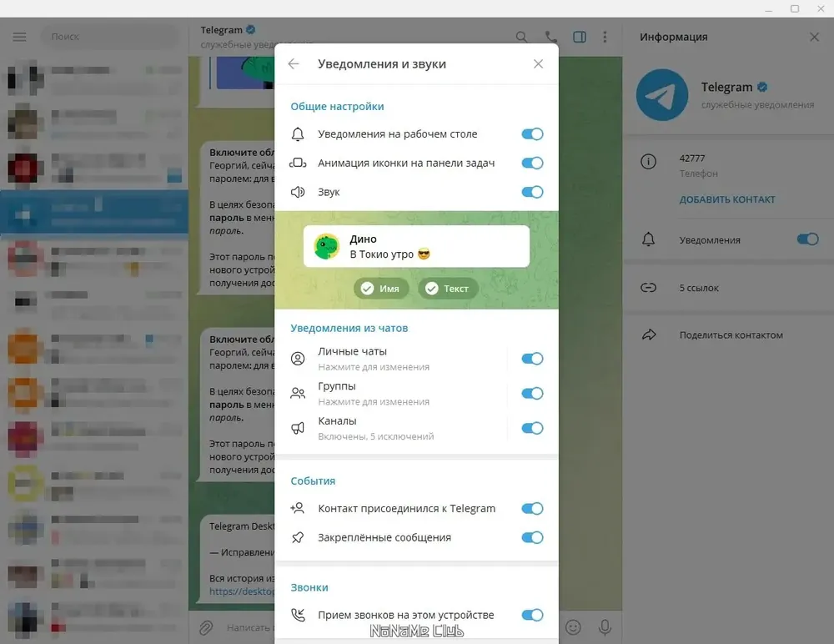Start a call with the phone icon

(550, 38)
